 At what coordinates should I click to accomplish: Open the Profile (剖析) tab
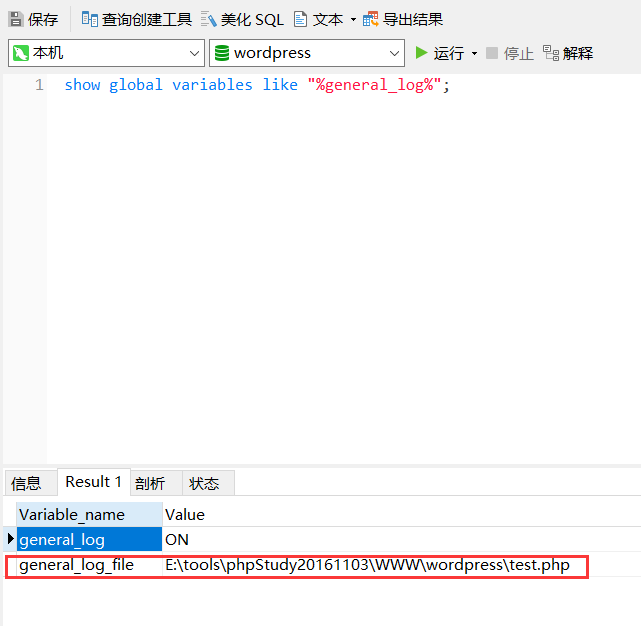[x=150, y=483]
